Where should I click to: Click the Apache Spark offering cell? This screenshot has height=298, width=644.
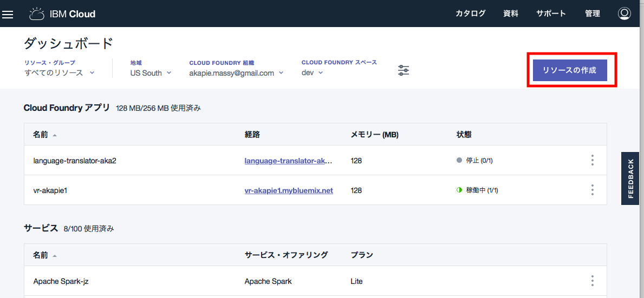268,281
